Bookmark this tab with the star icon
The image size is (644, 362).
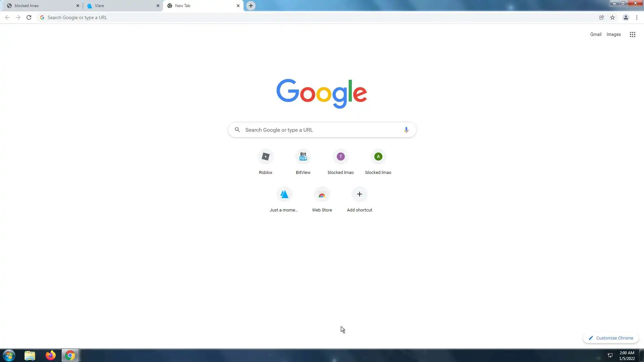(x=612, y=17)
